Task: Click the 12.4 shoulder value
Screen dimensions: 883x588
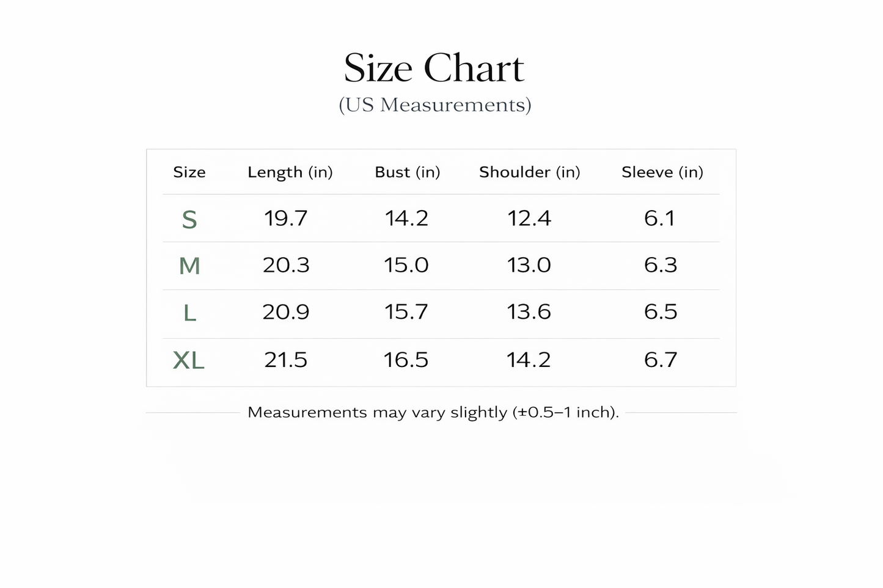Action: 529,218
